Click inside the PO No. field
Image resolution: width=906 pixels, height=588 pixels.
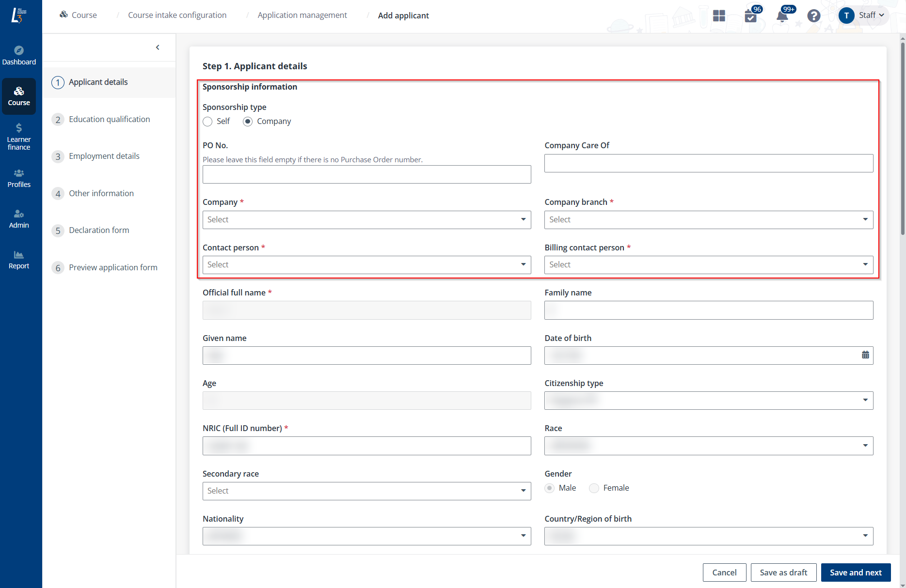click(x=366, y=174)
